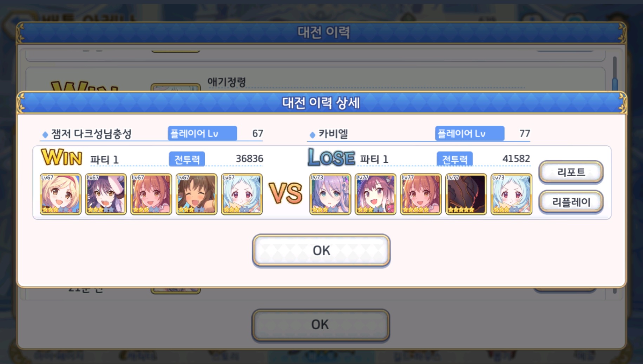Click the 플레이어 Lv badge beside 카비엘
This screenshot has height=364, width=643.
[x=470, y=133]
